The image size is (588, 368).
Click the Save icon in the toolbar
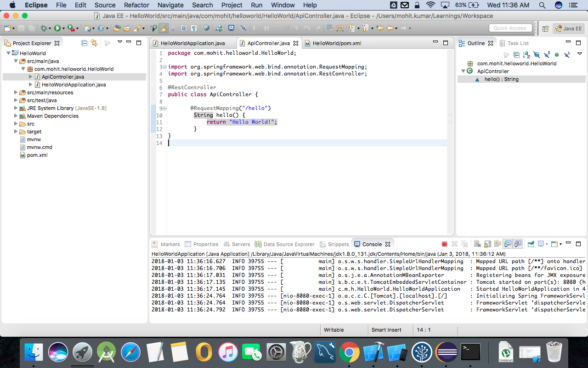[22, 29]
